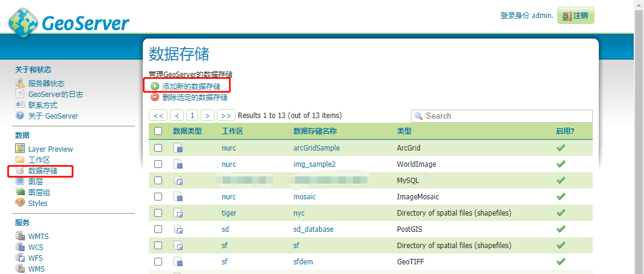644x274 pixels.
Task: Click 添加新的数据存储 link
Action: click(x=191, y=86)
